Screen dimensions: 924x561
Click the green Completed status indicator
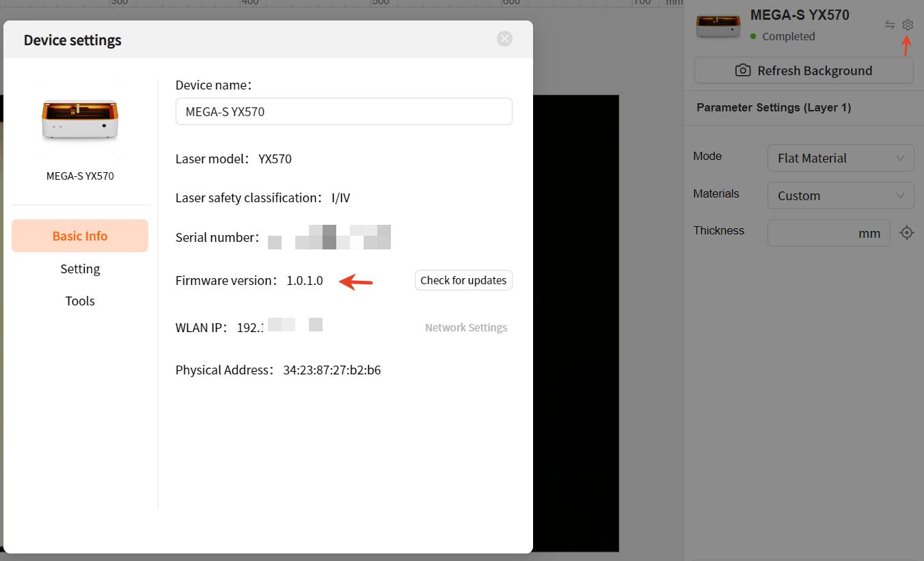(x=754, y=37)
